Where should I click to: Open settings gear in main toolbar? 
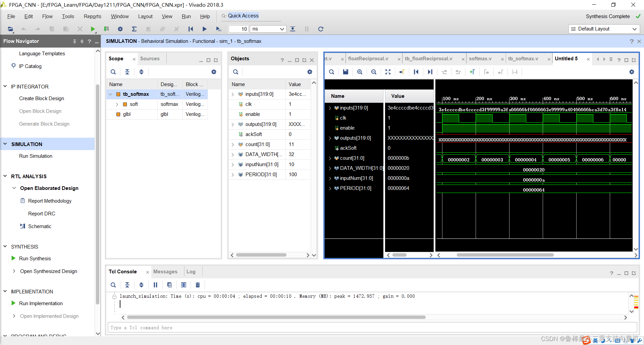click(120, 29)
